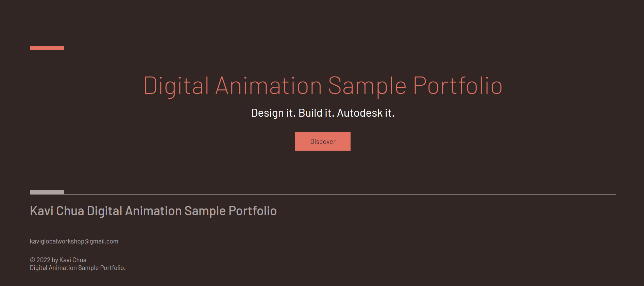Click the Discover button
Screen dimensions: 644x286
coord(323,141)
